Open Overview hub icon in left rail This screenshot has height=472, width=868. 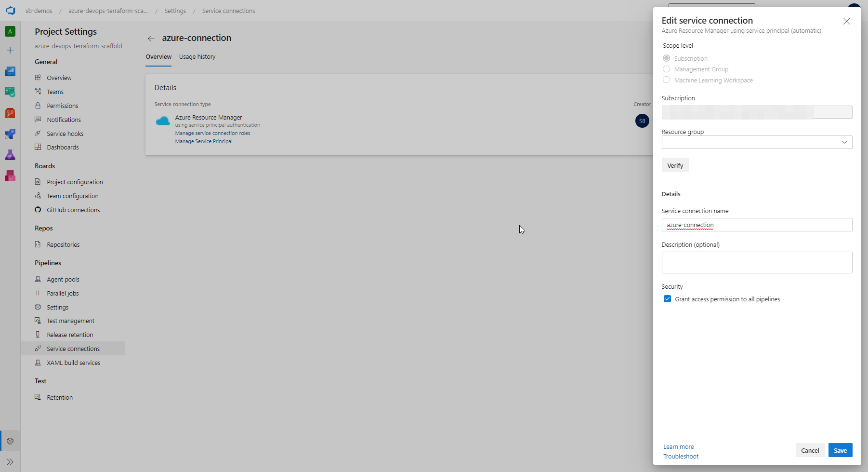10,71
